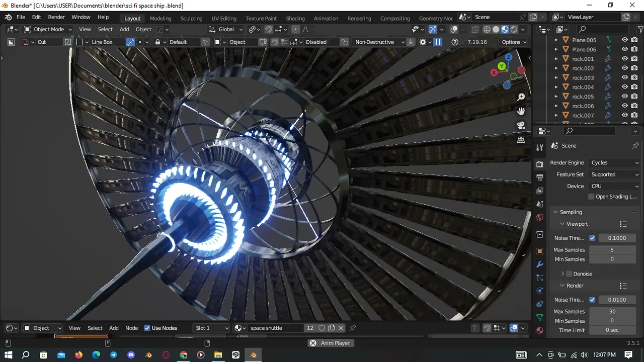Image resolution: width=644 pixels, height=362 pixels.
Task: Switch to the Shading workspace tab
Action: [295, 18]
